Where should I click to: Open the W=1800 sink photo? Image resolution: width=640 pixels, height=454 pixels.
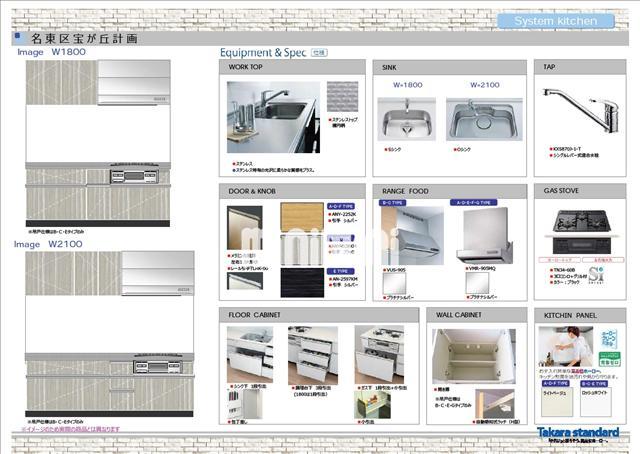pos(407,119)
